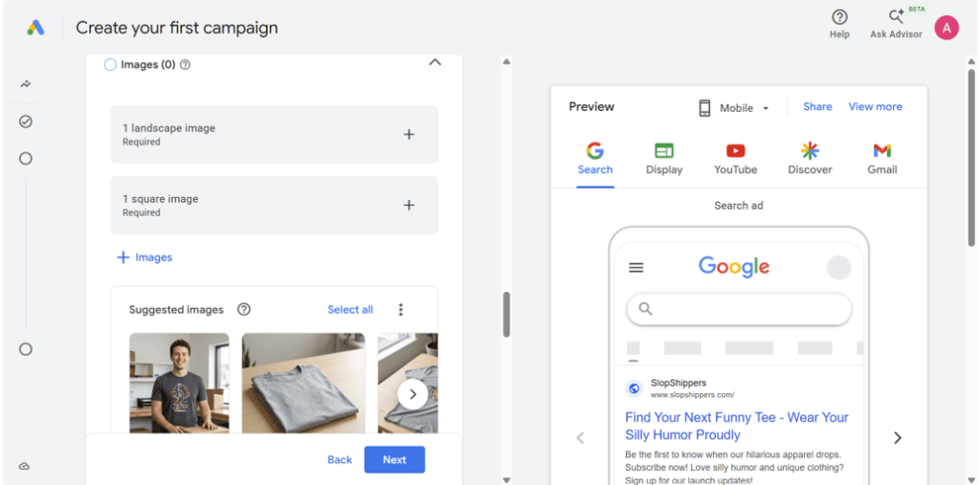This screenshot has height=485, width=980.
Task: Open the Help question mark icon
Action: 839,18
